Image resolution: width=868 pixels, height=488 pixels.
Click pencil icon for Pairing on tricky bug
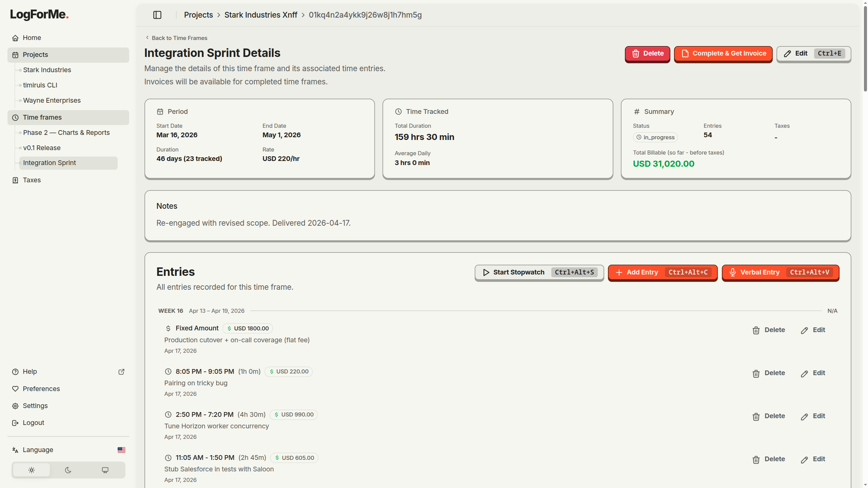click(x=804, y=373)
